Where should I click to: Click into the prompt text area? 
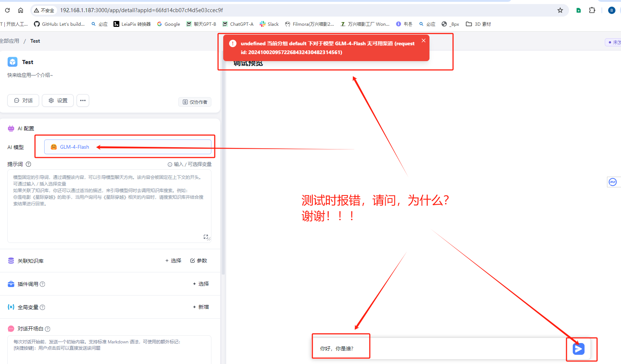(109, 213)
